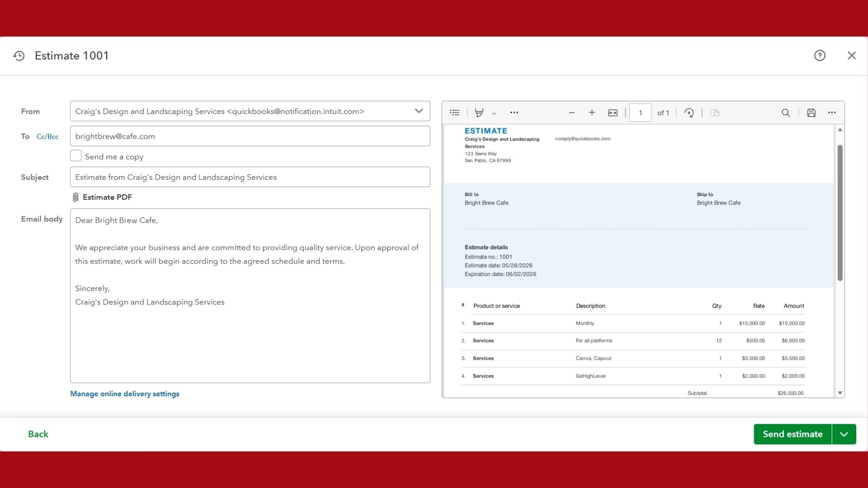Click the Subtotal $26,500.00 value
This screenshot has height=488, width=868.
click(x=790, y=393)
